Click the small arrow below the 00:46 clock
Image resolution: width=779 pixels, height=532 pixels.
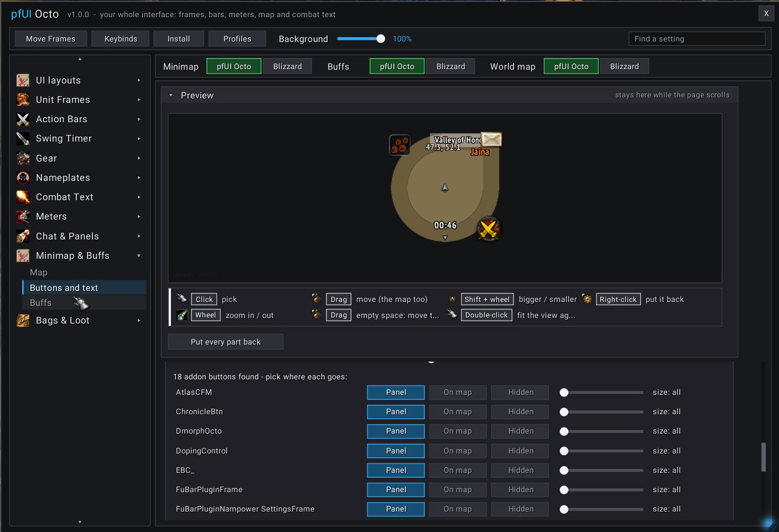click(445, 238)
